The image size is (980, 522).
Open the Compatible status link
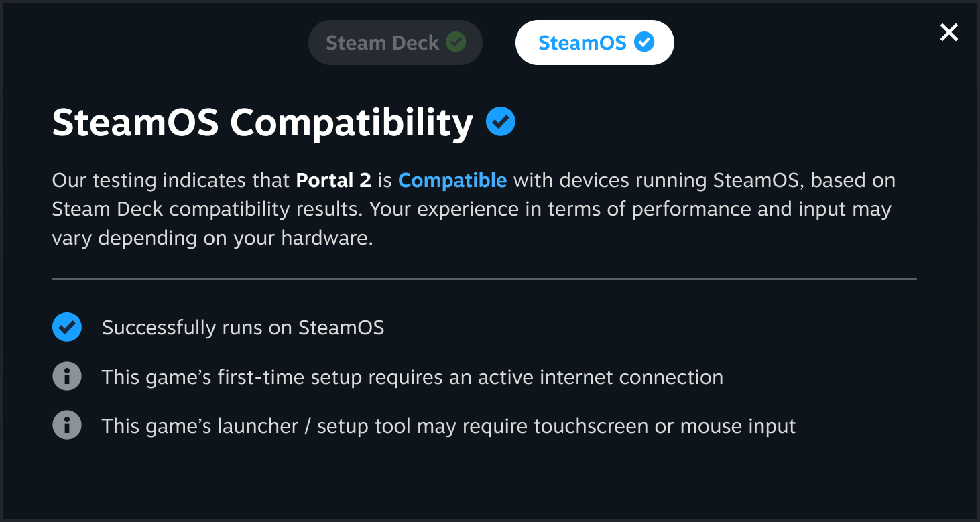tap(452, 180)
